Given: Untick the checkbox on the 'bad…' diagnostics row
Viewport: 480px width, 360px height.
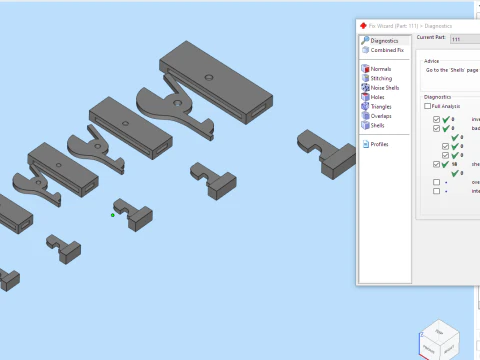Looking at the screenshot, I should [x=436, y=128].
